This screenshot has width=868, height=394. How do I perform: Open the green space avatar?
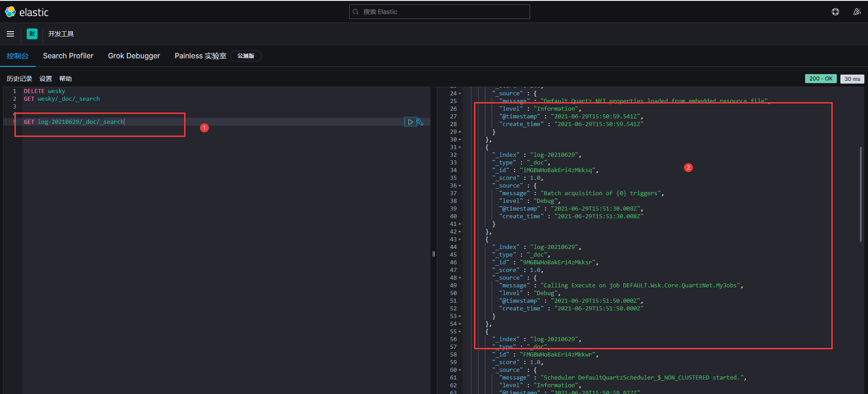click(x=32, y=34)
